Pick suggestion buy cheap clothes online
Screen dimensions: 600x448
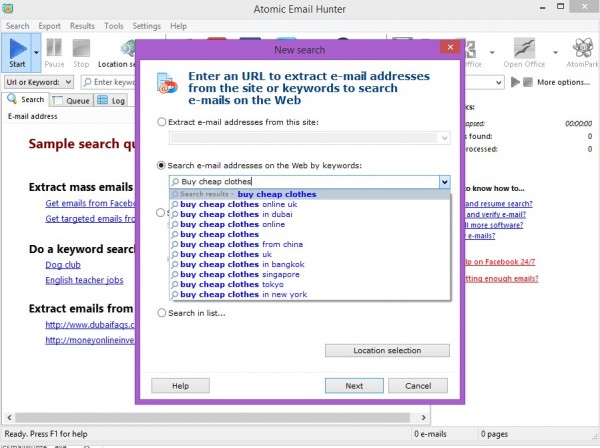(x=310, y=224)
